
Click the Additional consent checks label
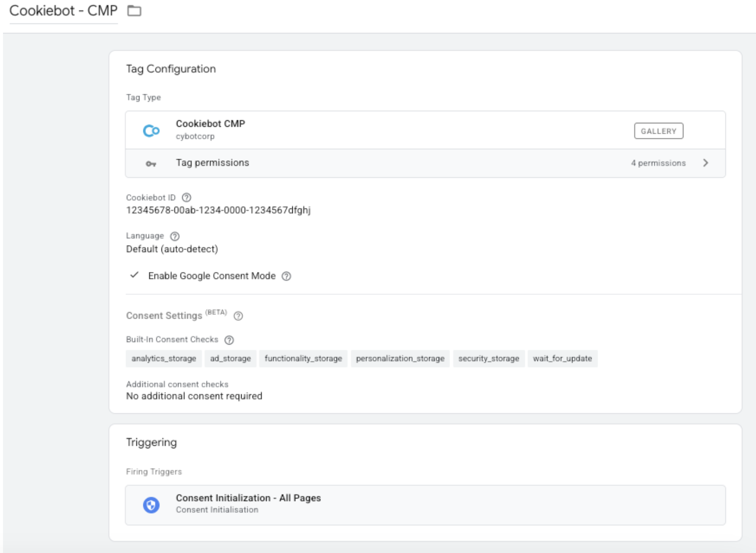point(177,384)
